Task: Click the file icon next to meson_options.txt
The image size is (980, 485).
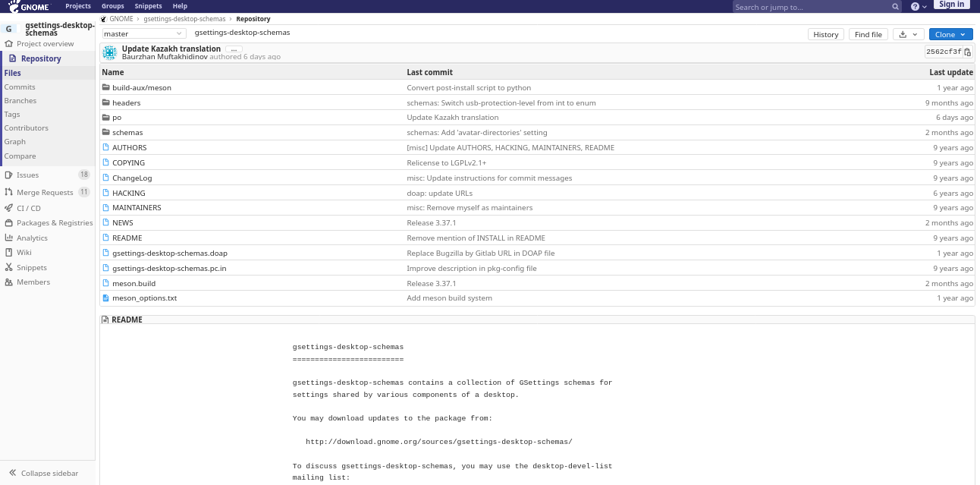Action: (x=105, y=298)
